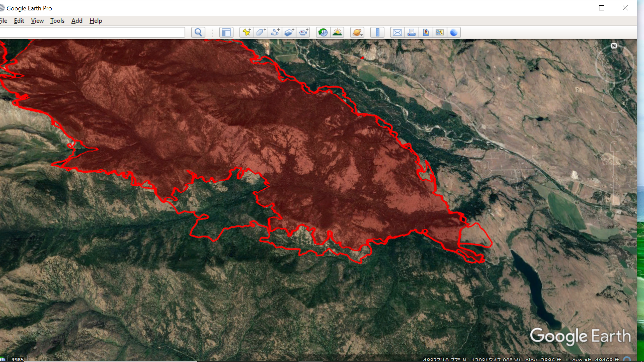The image size is (644, 362).
Task: Click the search input field
Action: 92,33
